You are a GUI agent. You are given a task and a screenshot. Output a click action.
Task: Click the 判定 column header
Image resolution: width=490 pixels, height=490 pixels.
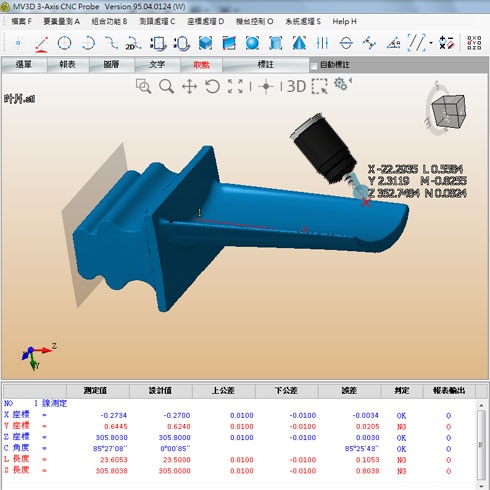tap(402, 390)
